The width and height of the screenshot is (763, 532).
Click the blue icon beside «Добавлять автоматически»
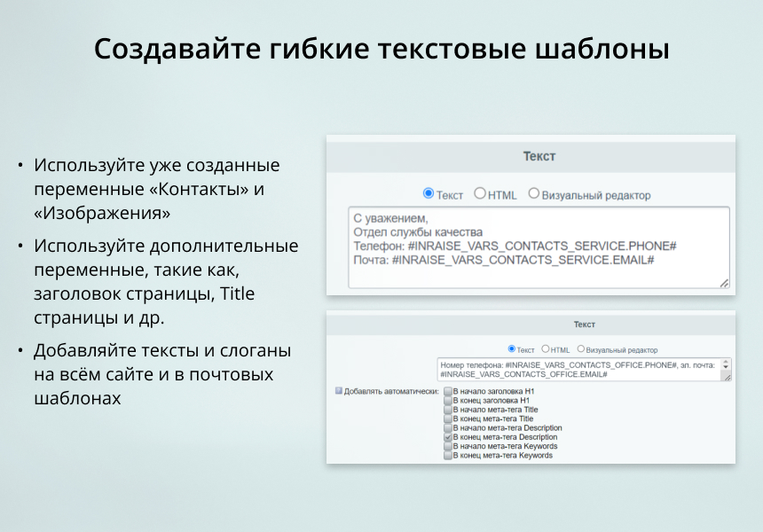click(x=338, y=391)
